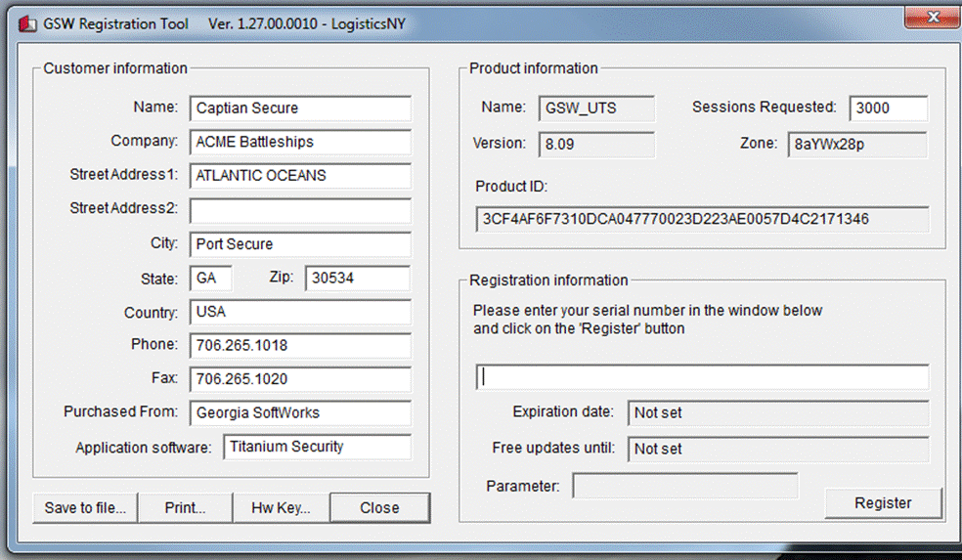Viewport: 962px width, 560px height.
Task: Click the Zip code field
Action: 357,279
